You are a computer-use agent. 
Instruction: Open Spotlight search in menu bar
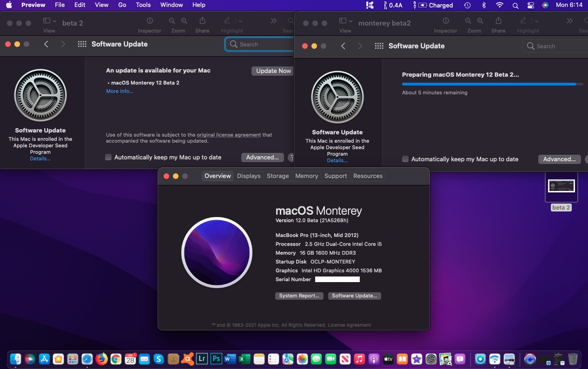click(515, 5)
